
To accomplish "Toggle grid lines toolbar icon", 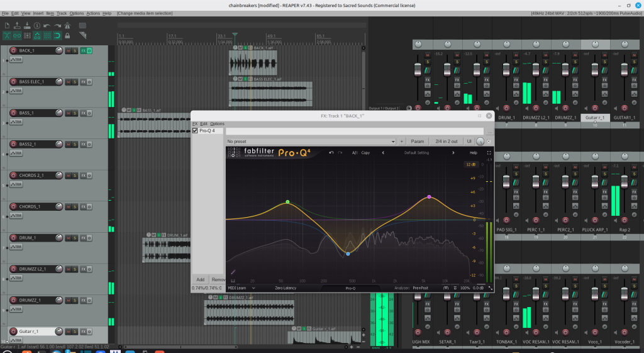I will tap(47, 36).
